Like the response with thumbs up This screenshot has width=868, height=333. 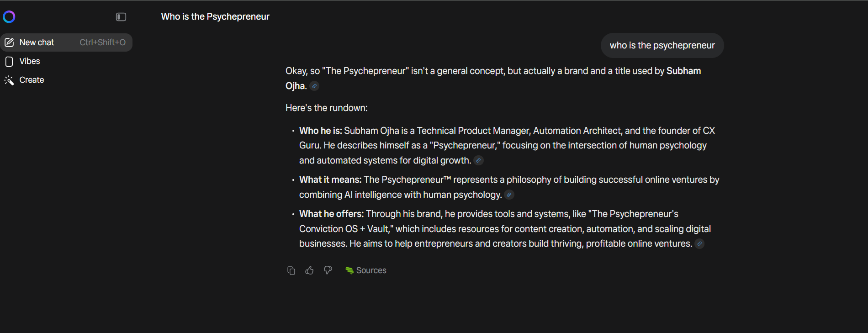click(309, 270)
